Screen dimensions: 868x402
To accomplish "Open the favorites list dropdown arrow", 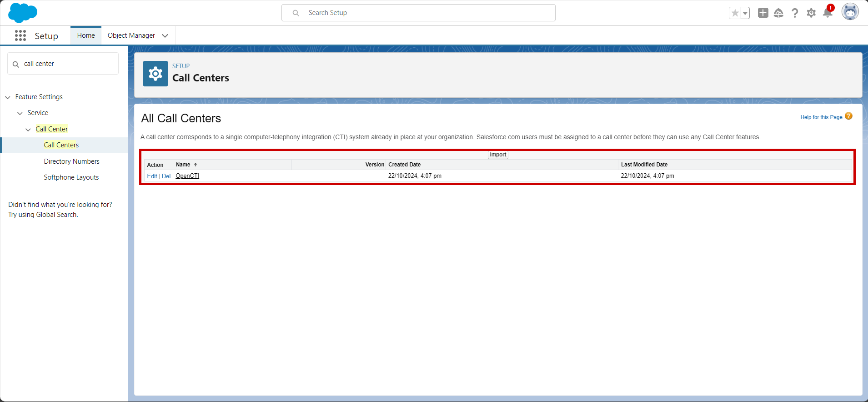I will point(745,13).
